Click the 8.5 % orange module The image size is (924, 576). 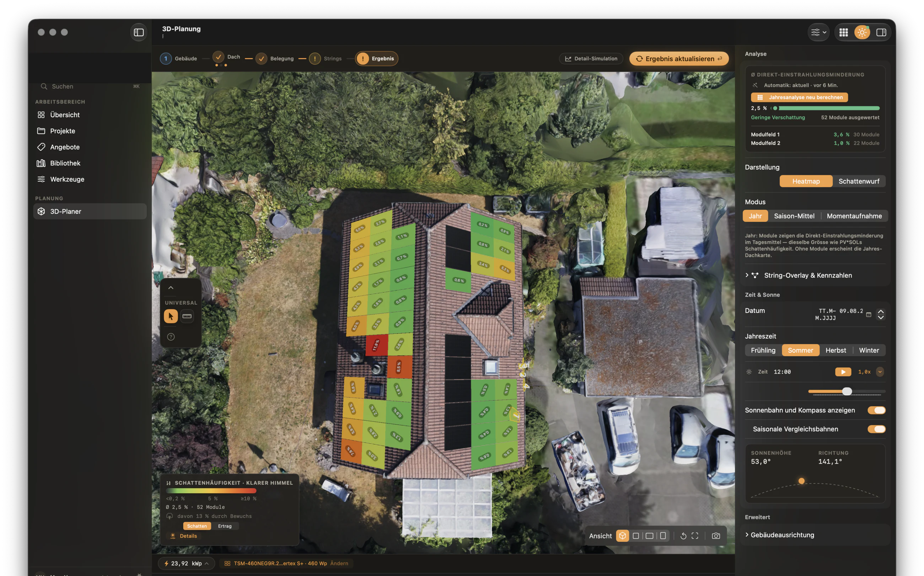pyautogui.click(x=399, y=367)
